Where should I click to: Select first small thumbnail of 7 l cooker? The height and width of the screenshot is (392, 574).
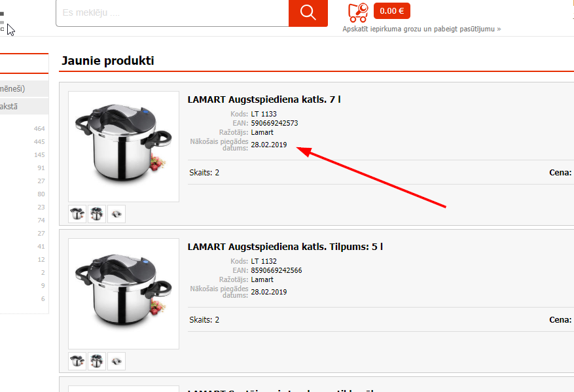[x=77, y=214]
